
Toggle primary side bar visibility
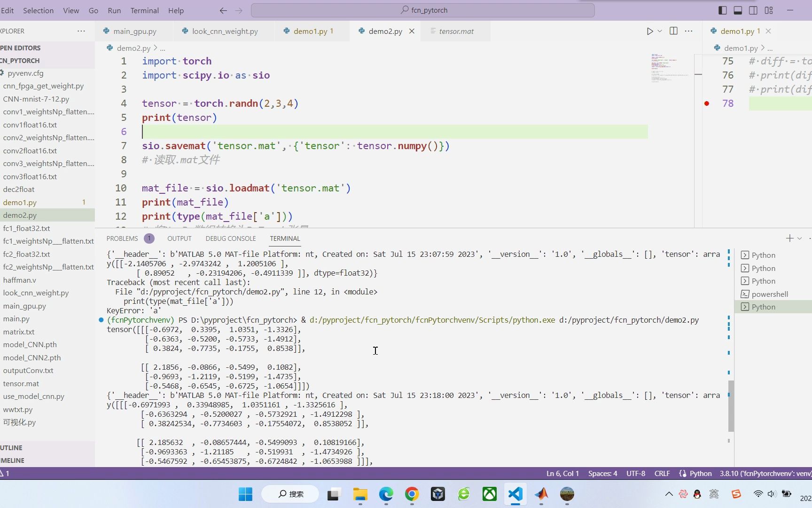pos(723,10)
